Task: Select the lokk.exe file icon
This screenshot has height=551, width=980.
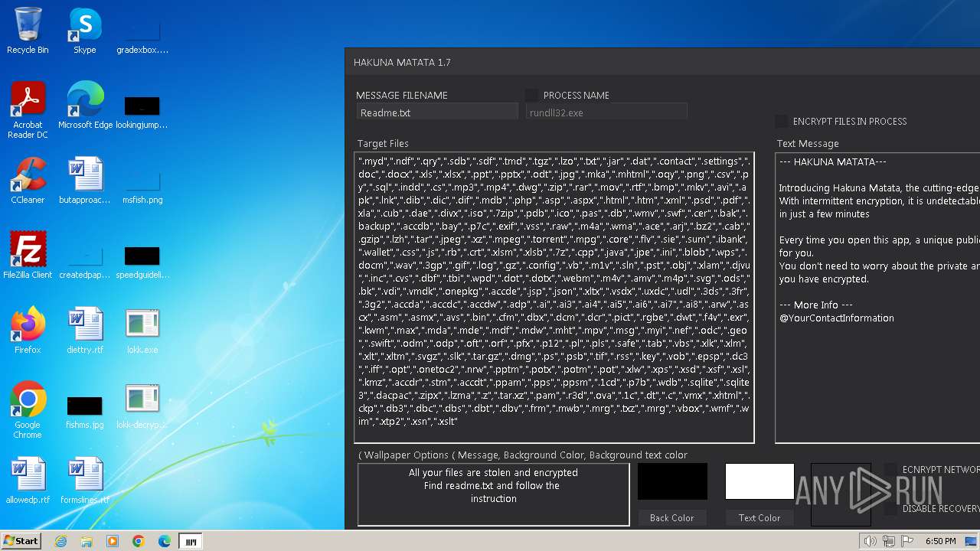Action: coord(142,331)
